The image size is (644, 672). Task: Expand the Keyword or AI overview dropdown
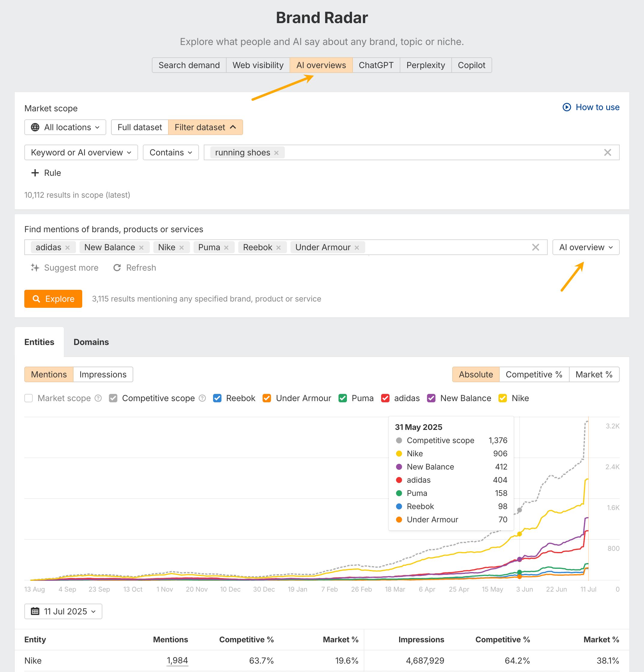pos(81,153)
